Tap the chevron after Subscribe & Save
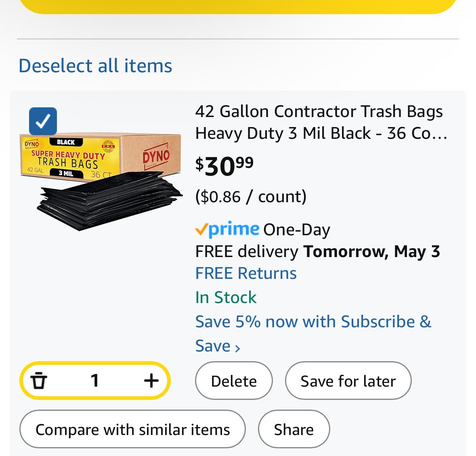The width and height of the screenshot is (476, 456). [x=238, y=348]
